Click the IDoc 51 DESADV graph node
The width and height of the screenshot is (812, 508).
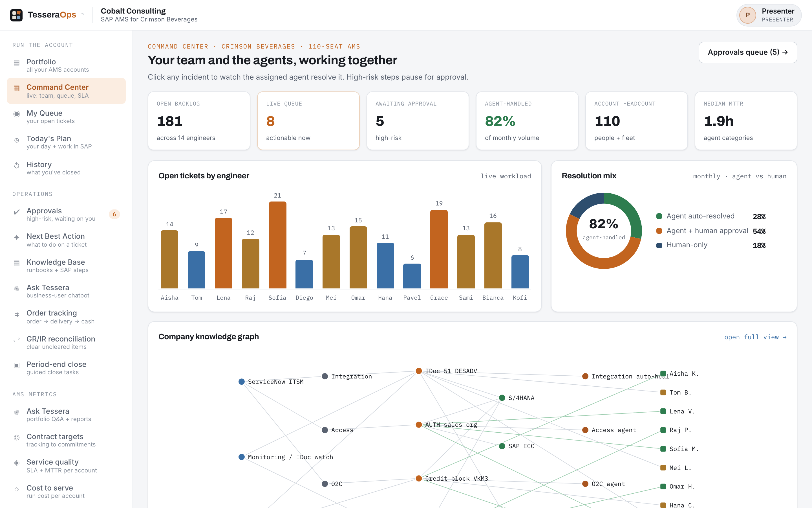(x=419, y=371)
